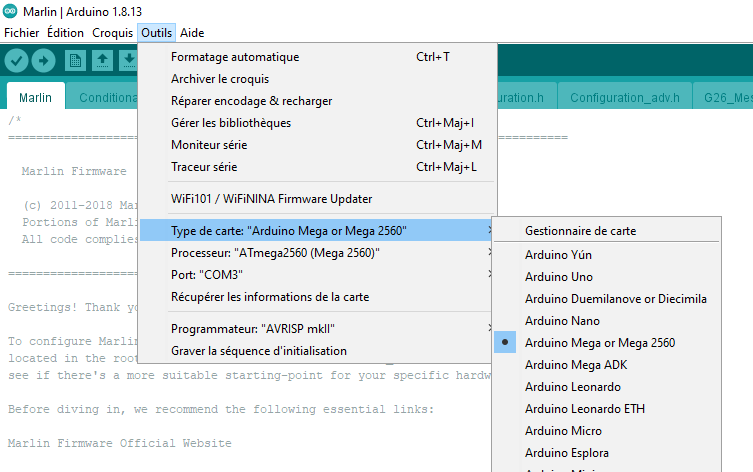This screenshot has height=472, width=753.
Task: Click the 'All code complies' comment line
Action: click(x=80, y=239)
